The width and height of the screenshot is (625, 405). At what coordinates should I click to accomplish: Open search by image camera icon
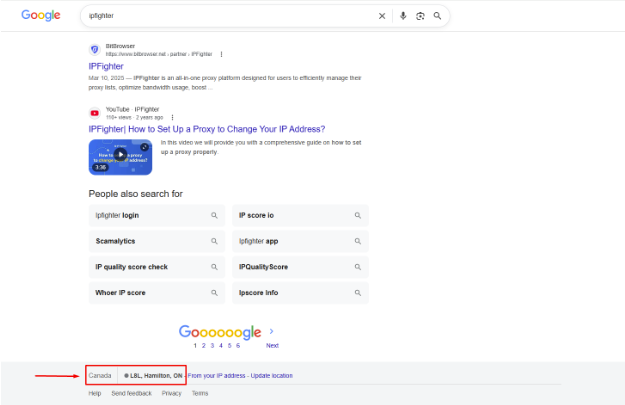coord(420,16)
